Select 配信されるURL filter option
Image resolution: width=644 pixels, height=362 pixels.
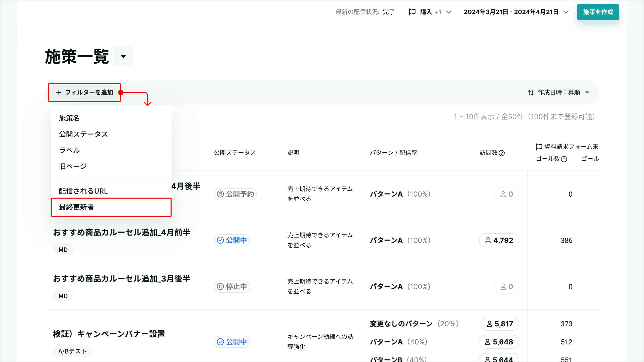point(83,191)
